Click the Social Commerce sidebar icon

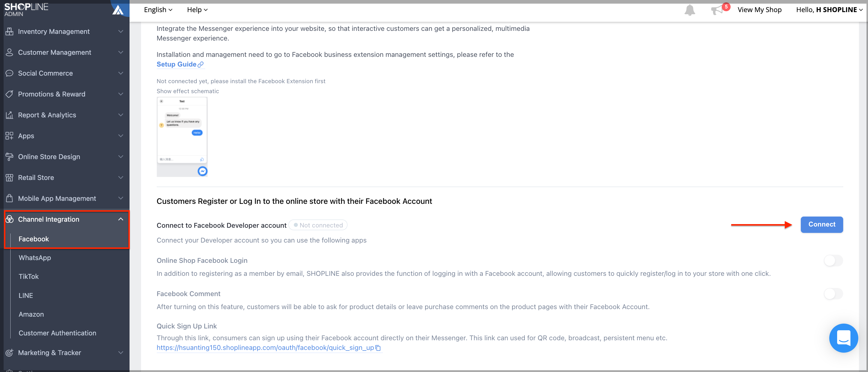(10, 73)
